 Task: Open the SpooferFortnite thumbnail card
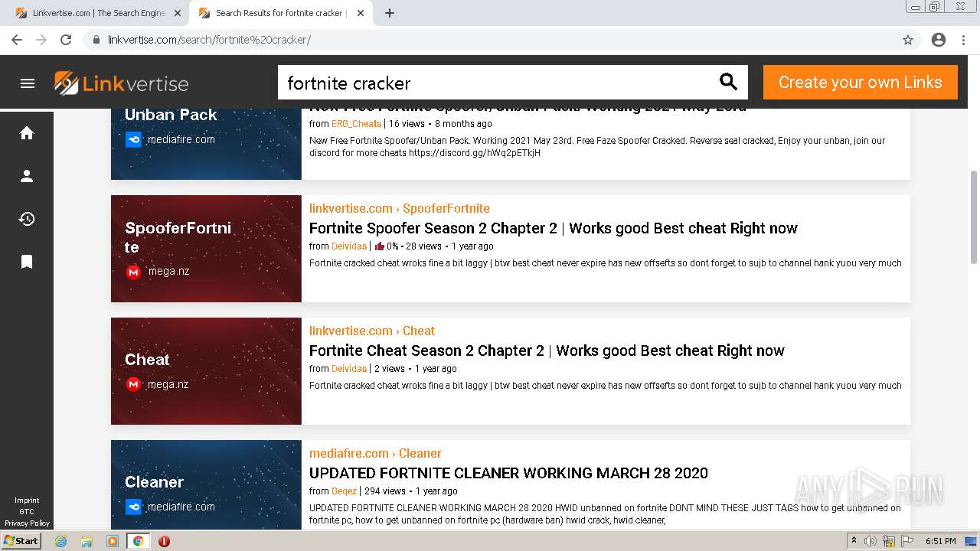(206, 249)
